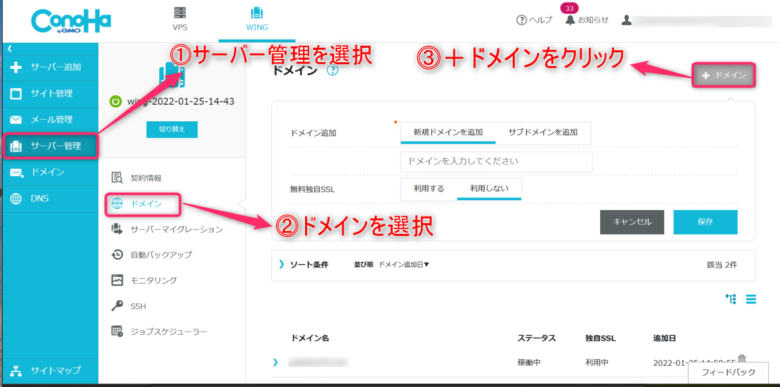Click the サイトマップ tree icon

16,371
